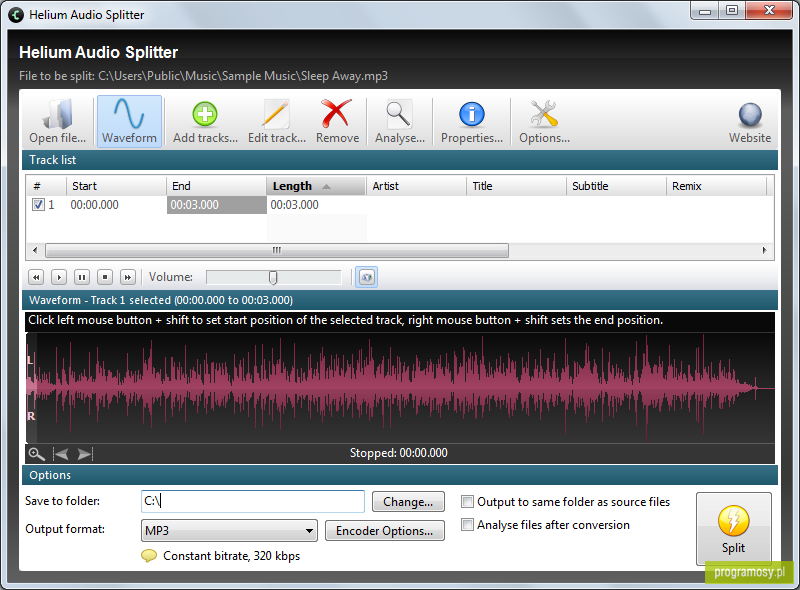Run Analyse on the file
The height and width of the screenshot is (590, 800).
pos(399,121)
